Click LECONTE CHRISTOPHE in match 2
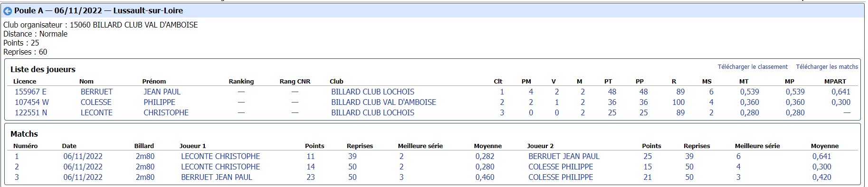The image size is (868, 187). pyautogui.click(x=220, y=167)
